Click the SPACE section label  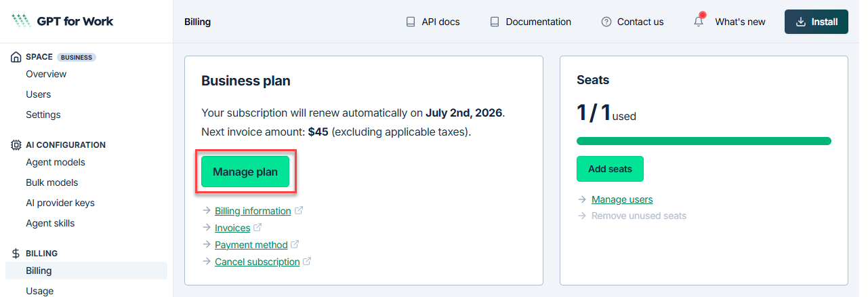pos(39,57)
